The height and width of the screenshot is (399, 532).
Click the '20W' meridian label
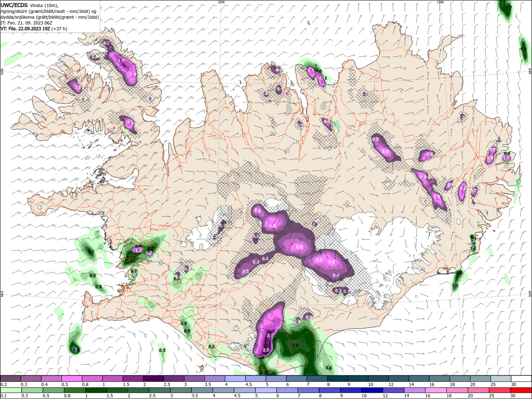221,2
